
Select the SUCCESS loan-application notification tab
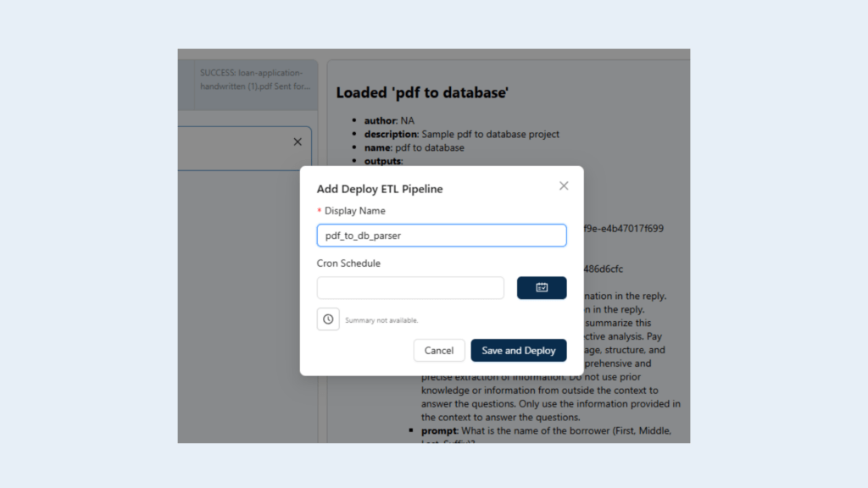255,80
